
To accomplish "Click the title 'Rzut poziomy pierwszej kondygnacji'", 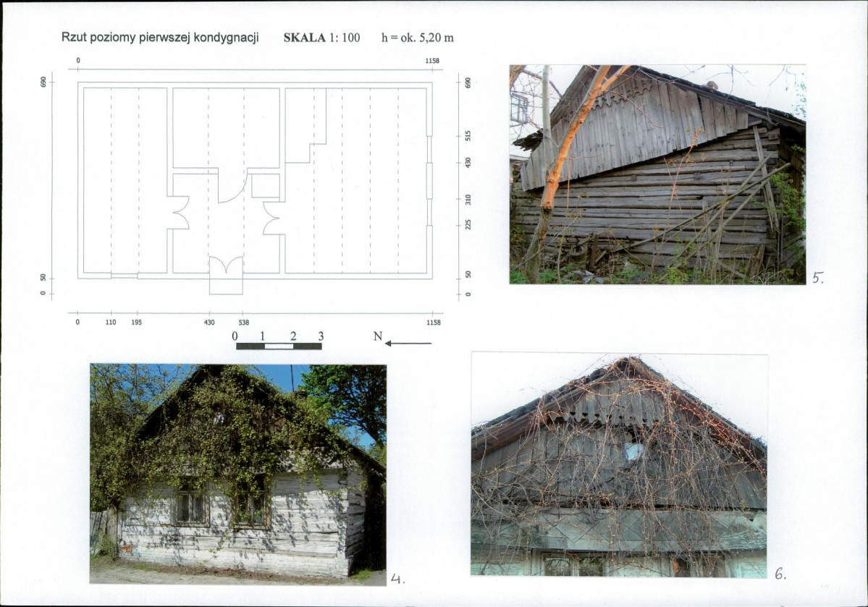I will coord(160,37).
